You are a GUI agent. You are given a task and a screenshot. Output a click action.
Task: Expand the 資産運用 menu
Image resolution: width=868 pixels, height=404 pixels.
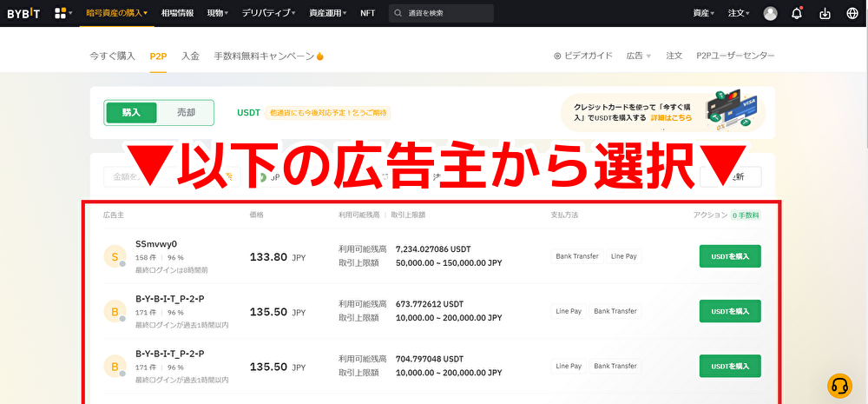(328, 13)
